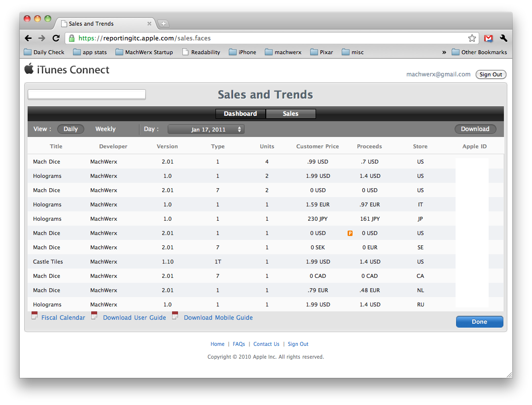The image size is (532, 405).
Task: Open the Download Mobile Guide link
Action: 218,318
